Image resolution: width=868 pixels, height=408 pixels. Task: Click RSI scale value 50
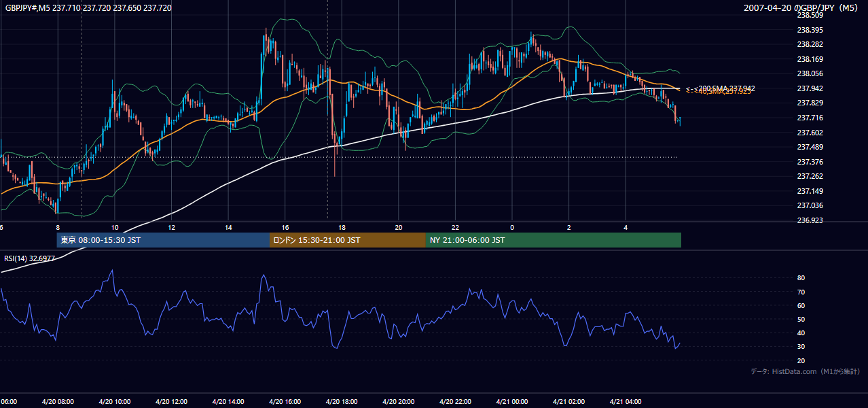click(801, 319)
